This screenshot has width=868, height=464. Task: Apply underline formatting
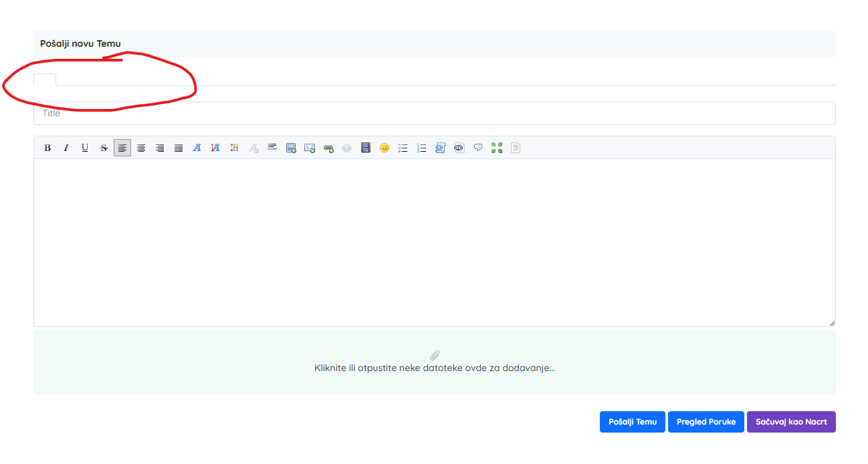point(85,148)
